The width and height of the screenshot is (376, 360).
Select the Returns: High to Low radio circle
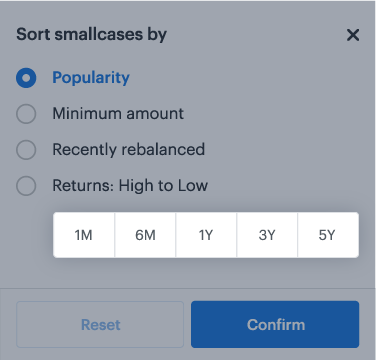point(26,186)
